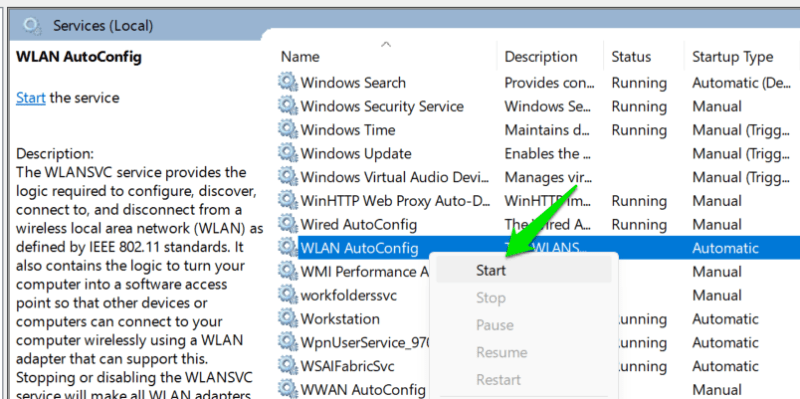
Task: Select the WSAIFabricSvc service name
Action: pos(347,366)
